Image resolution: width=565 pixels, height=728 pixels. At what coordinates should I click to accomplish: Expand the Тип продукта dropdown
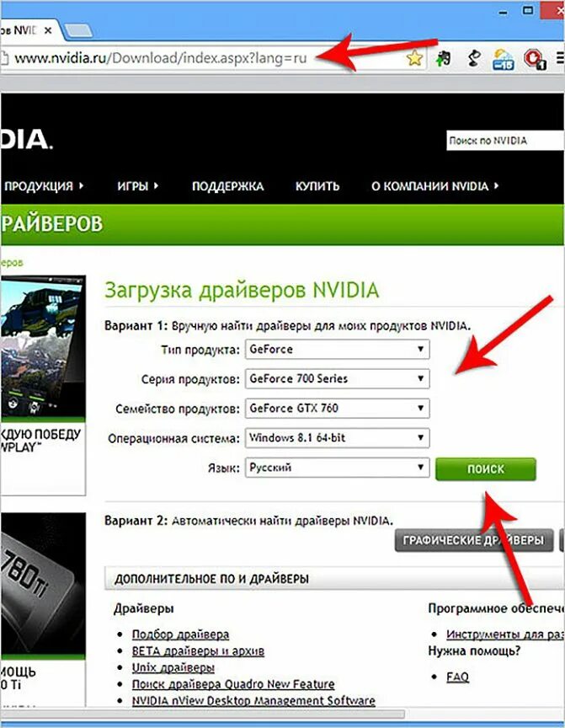tap(338, 349)
